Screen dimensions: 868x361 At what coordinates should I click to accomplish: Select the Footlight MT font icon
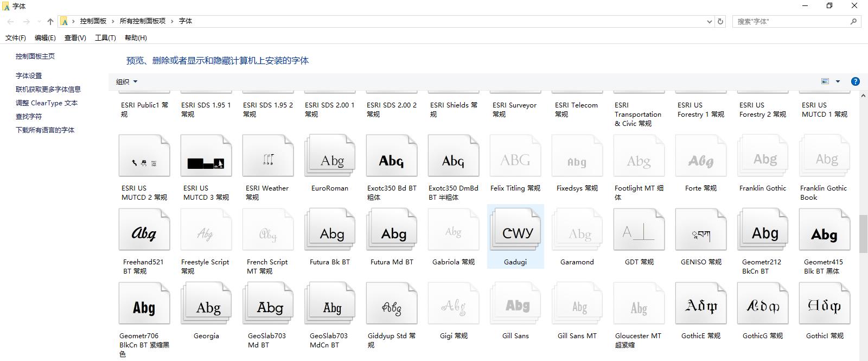639,156
